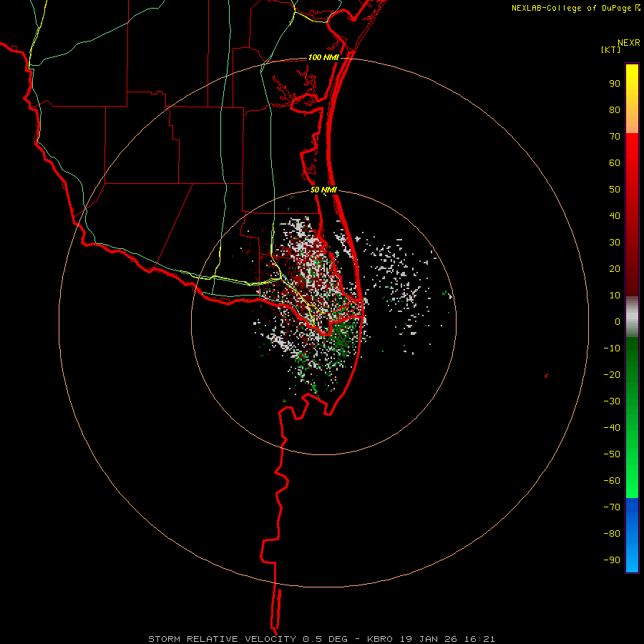Click the 60 value on the velocity scale
Image resolution: width=644 pixels, height=644 pixels.
[x=615, y=162]
